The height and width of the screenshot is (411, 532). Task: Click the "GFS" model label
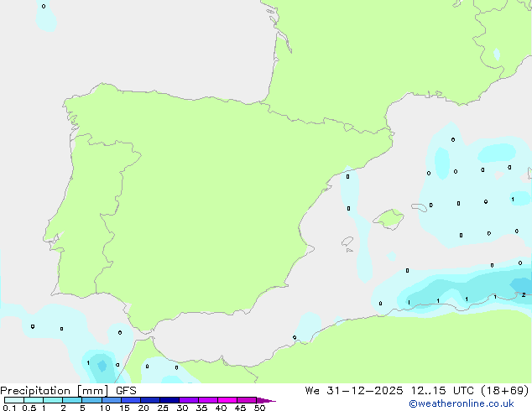126,391
